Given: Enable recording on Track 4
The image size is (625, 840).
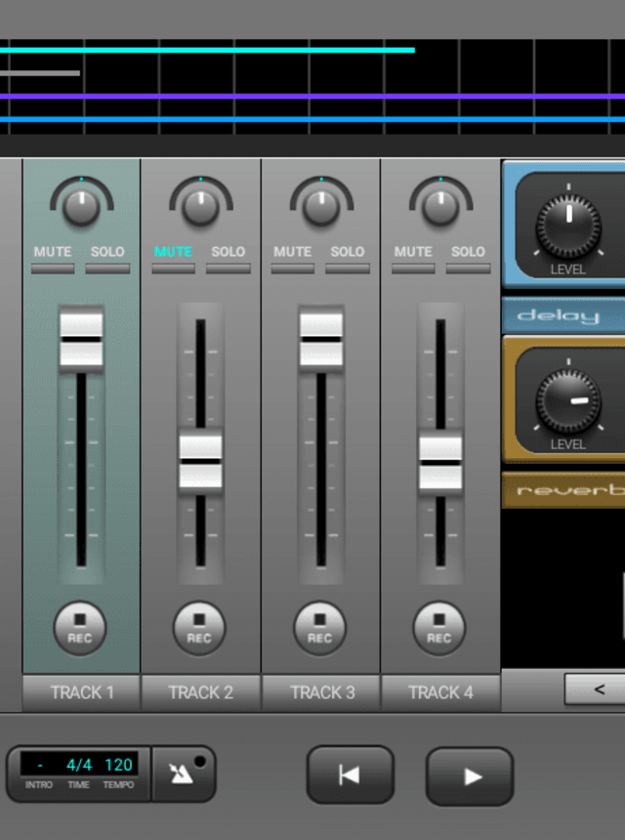Looking at the screenshot, I should [x=439, y=627].
